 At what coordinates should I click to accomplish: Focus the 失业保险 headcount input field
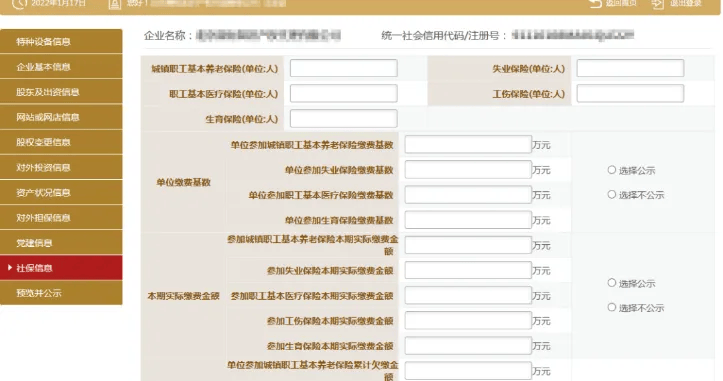click(x=630, y=68)
